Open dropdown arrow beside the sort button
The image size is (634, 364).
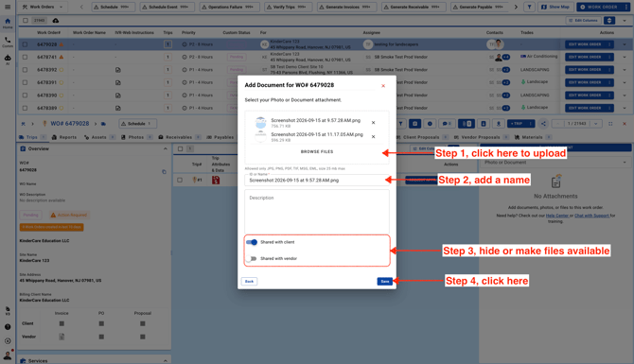tap(625, 20)
